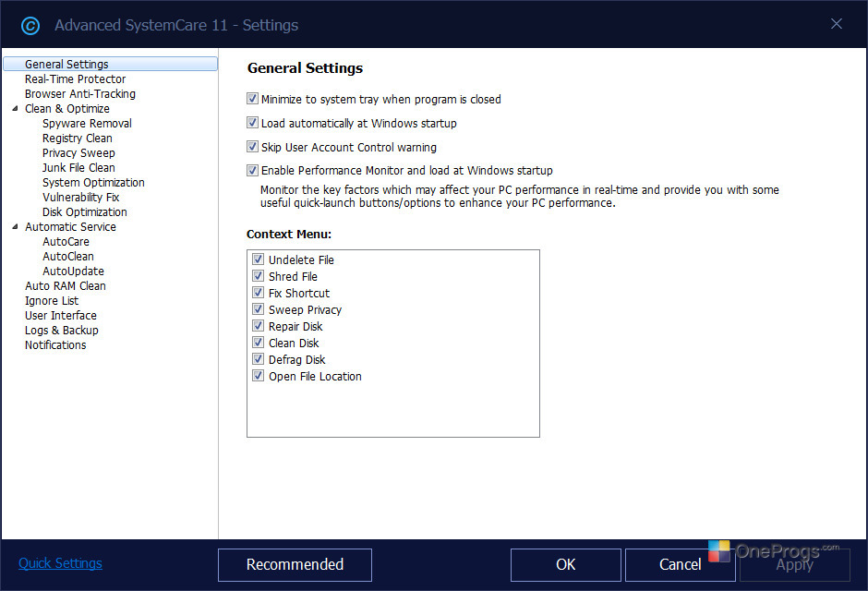Open Disk Optimization settings
868x591 pixels.
[x=85, y=212]
